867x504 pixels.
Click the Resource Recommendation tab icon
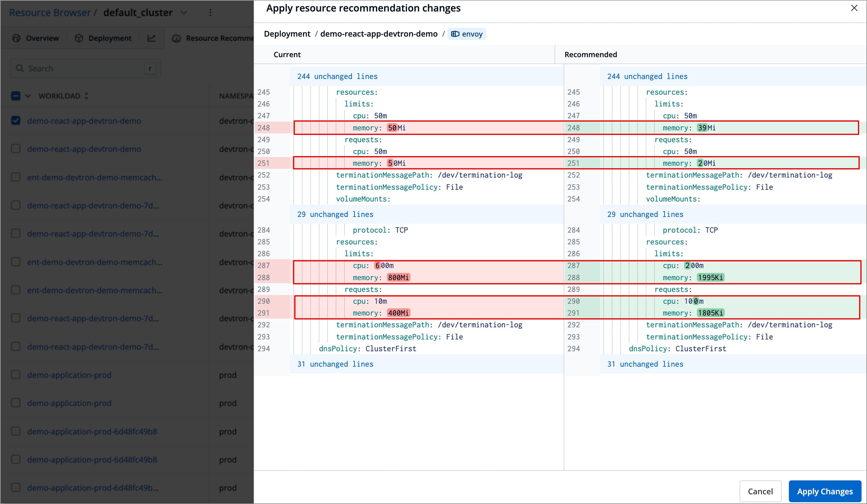pos(176,38)
